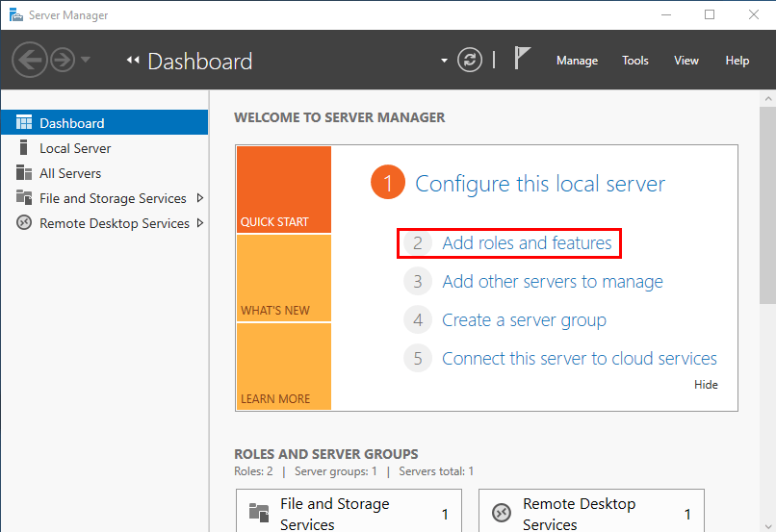Open Remote Desktop Services navigation item
The image size is (776, 532).
(x=104, y=223)
